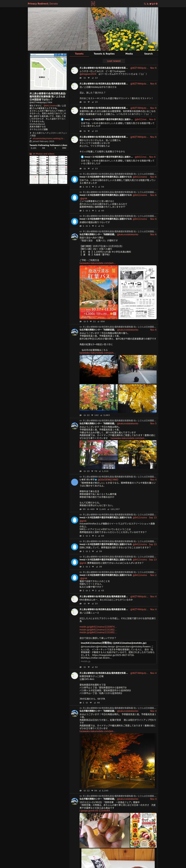
Task: Open the Privacy Redirect link
Action: click(x=38, y=4)
